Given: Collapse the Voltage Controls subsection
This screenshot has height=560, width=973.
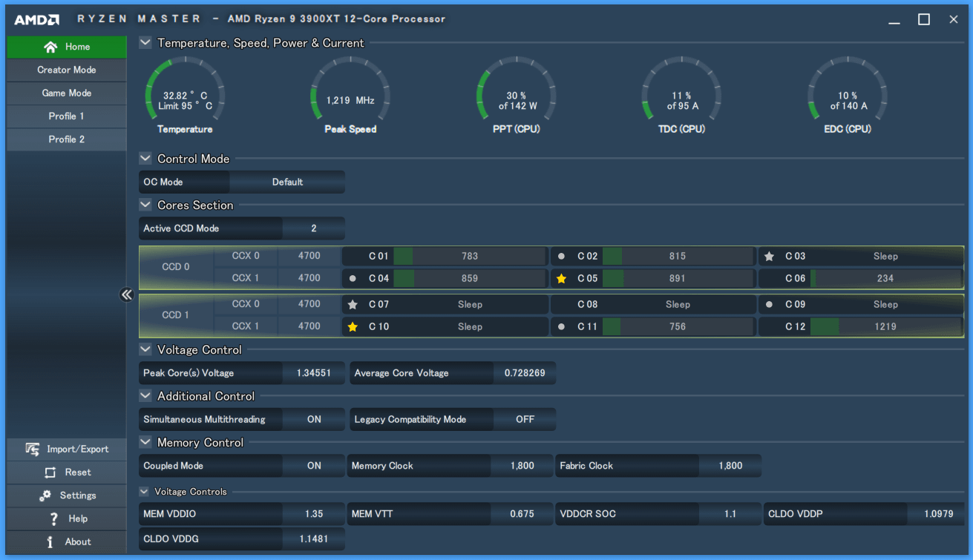Looking at the screenshot, I should coord(144,491).
